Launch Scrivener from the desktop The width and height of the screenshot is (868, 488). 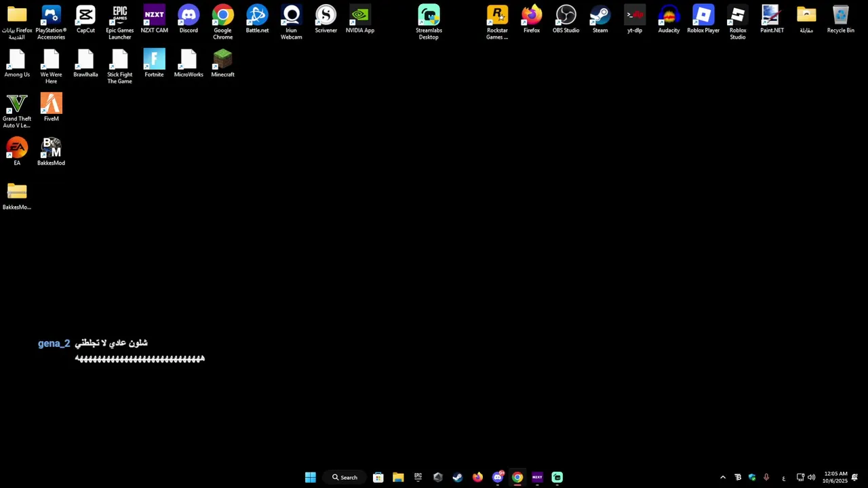coord(325,19)
